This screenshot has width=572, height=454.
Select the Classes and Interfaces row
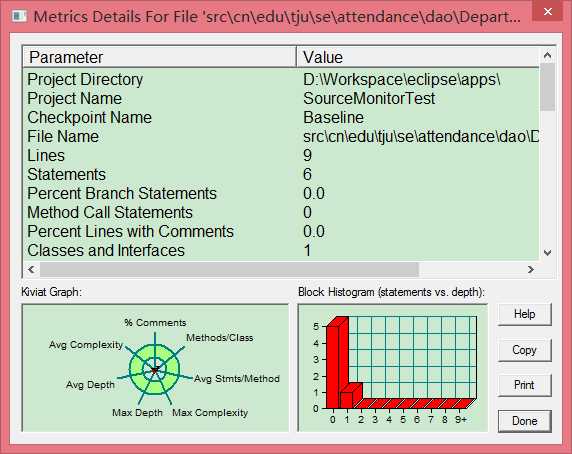tap(281, 250)
